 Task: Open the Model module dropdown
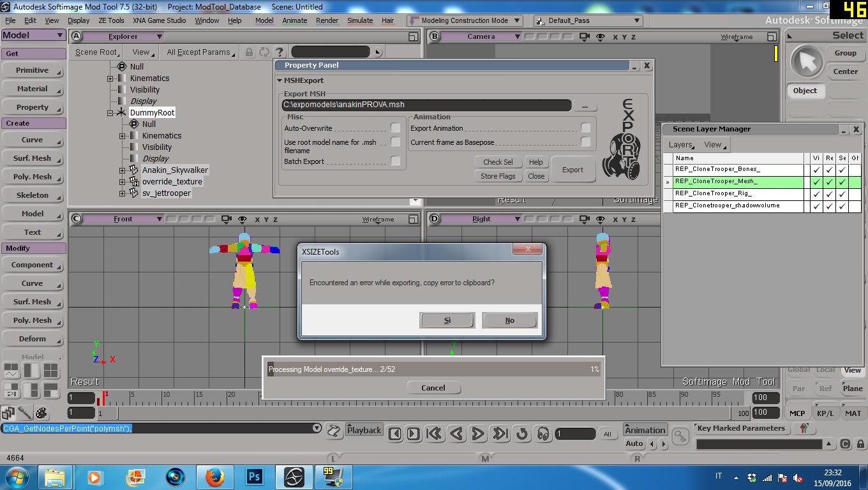[x=33, y=35]
